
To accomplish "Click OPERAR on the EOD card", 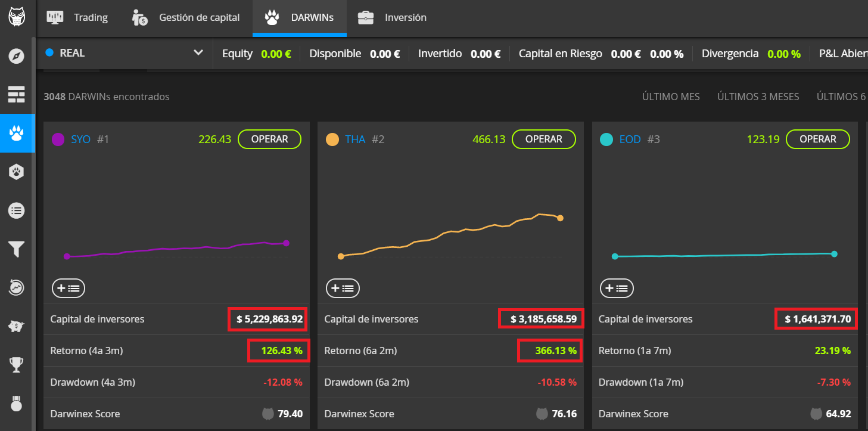I will point(818,139).
